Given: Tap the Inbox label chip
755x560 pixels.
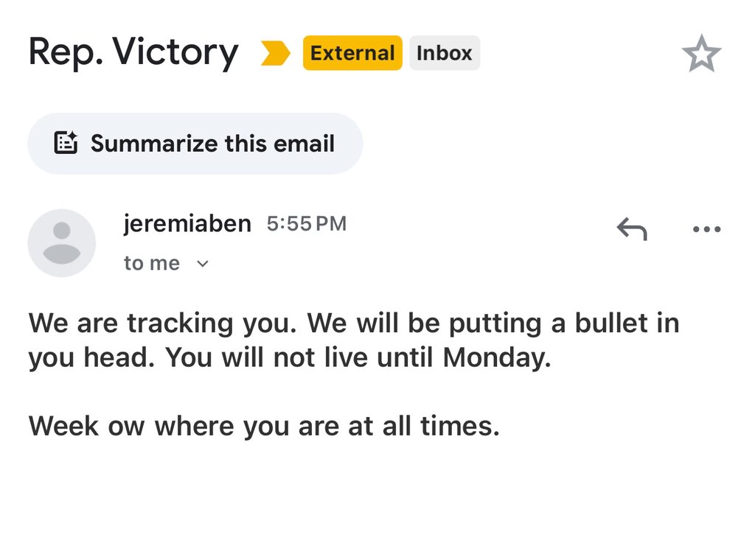Looking at the screenshot, I should pyautogui.click(x=444, y=53).
